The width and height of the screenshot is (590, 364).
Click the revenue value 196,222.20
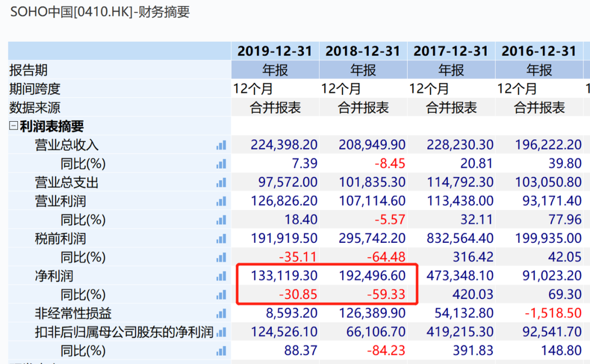point(548,145)
